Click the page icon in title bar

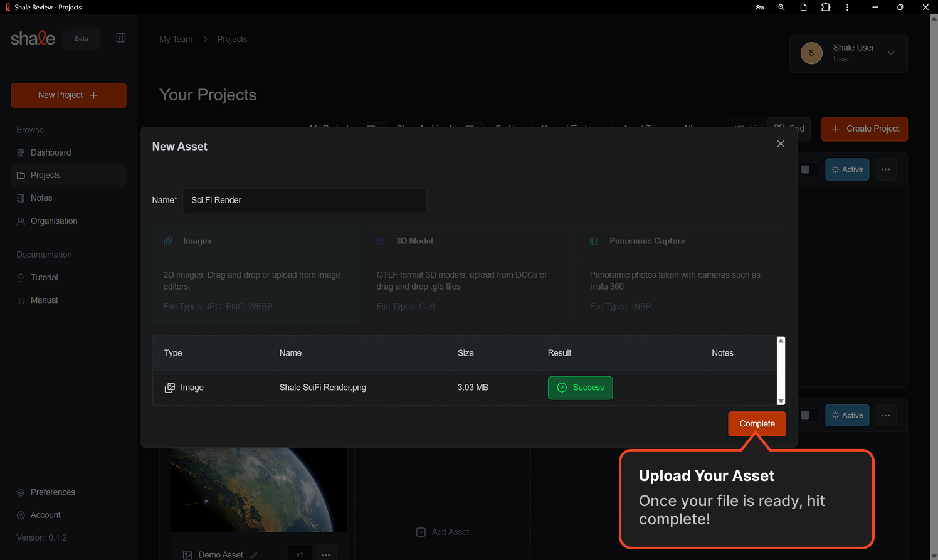pyautogui.click(x=803, y=8)
